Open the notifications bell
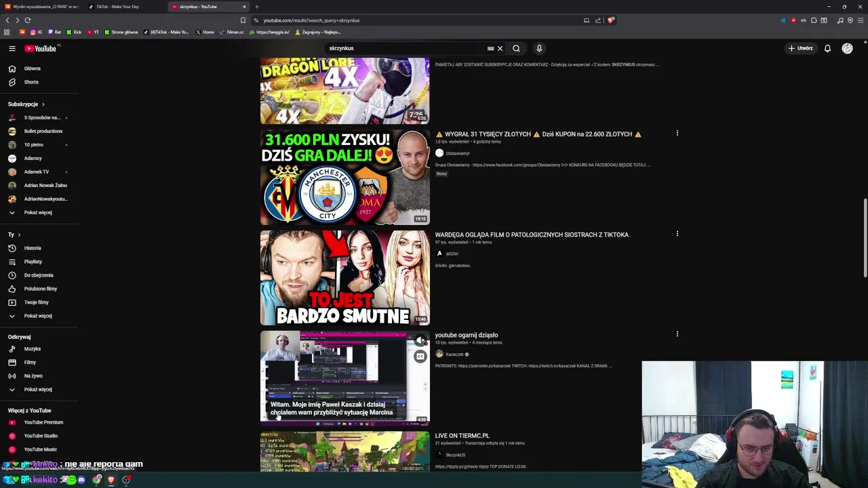This screenshot has width=868, height=488. click(x=827, y=48)
